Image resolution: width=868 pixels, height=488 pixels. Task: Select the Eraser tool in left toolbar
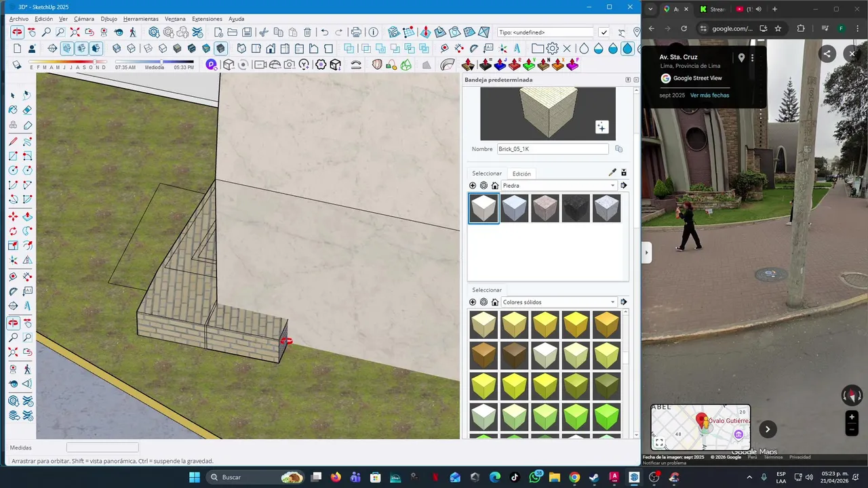(x=27, y=110)
